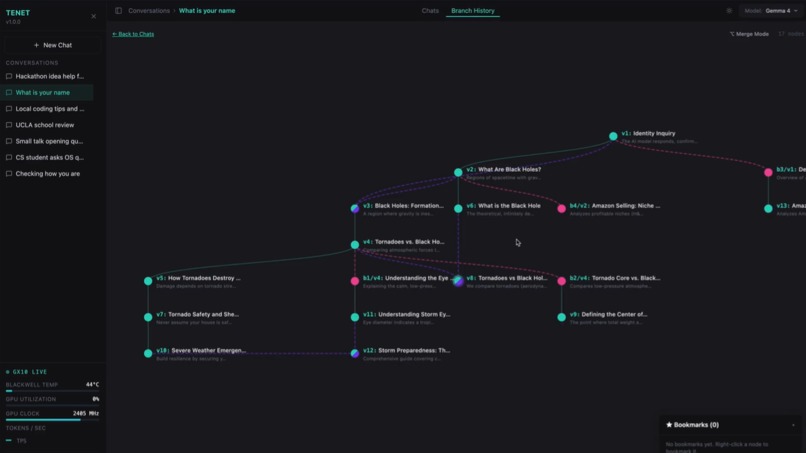Screen dimensions: 806x453
Task: Click the TPS legend entry
Action: click(x=16, y=441)
